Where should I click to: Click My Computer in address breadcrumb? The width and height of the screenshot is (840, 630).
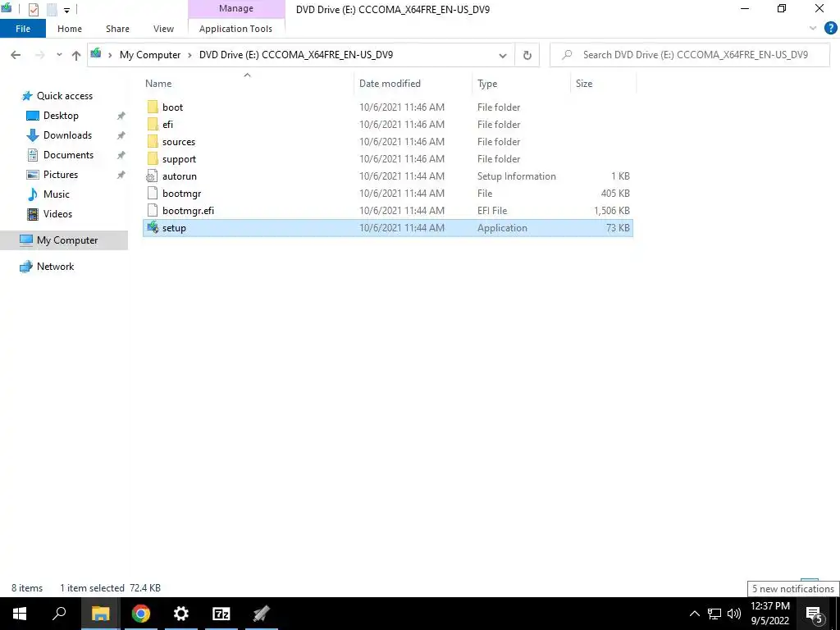point(150,55)
